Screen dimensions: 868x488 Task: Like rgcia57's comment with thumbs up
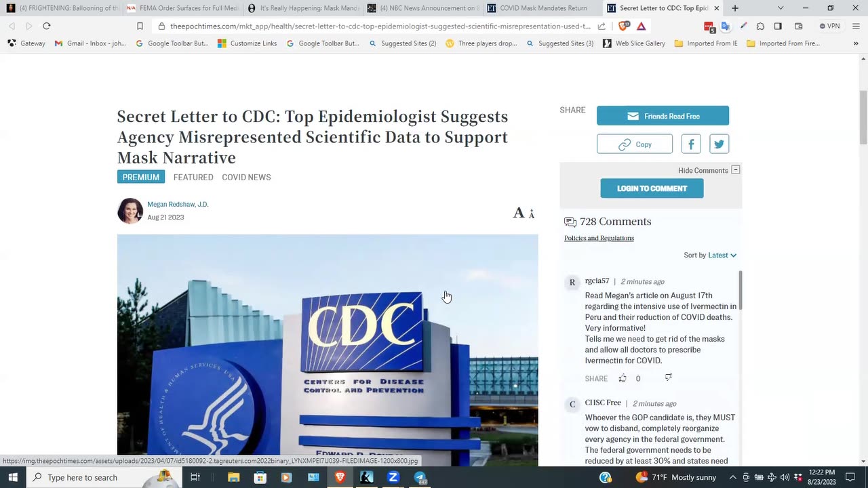tap(623, 378)
